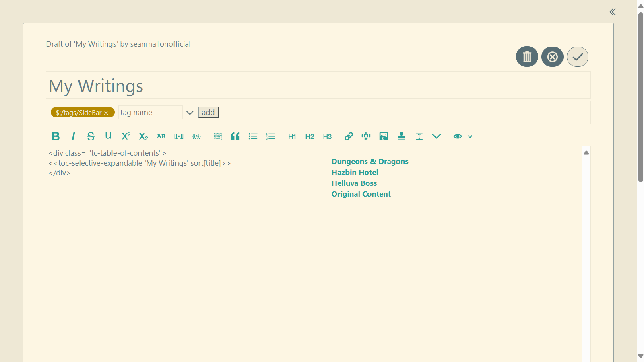Screen dimensions: 644x362
Task: Open the Hazbin Hotel link
Action: click(355, 173)
